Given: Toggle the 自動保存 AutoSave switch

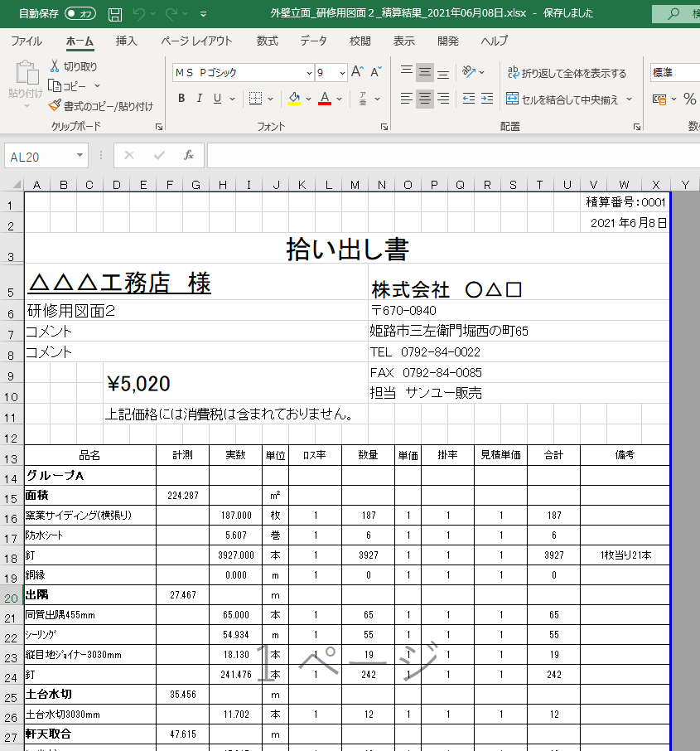Looking at the screenshot, I should coord(80,13).
